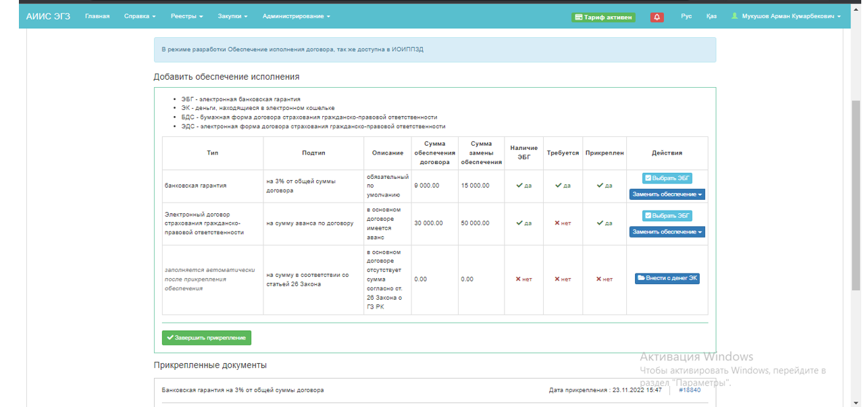
Task: Click the green Тариф активен badge
Action: pyautogui.click(x=603, y=17)
